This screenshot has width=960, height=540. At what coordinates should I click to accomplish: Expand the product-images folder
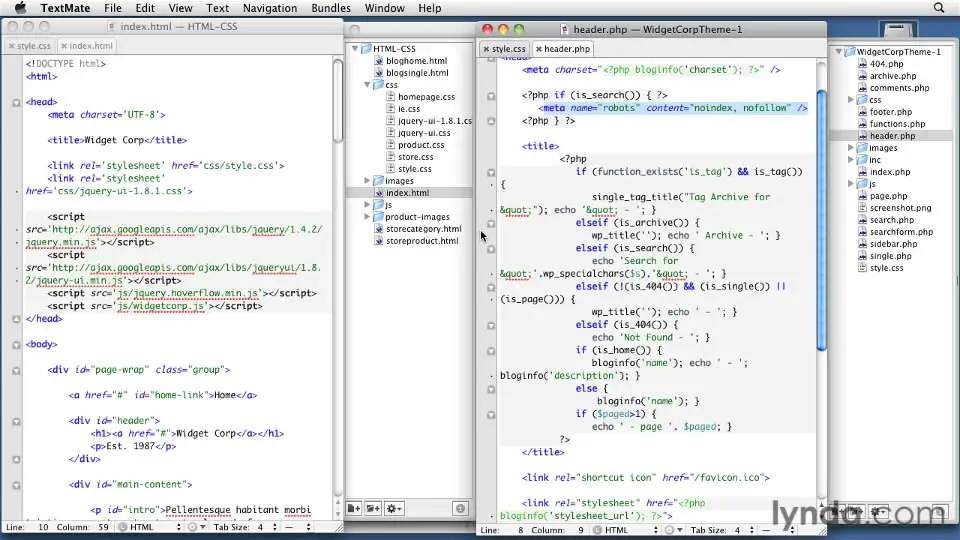point(367,217)
